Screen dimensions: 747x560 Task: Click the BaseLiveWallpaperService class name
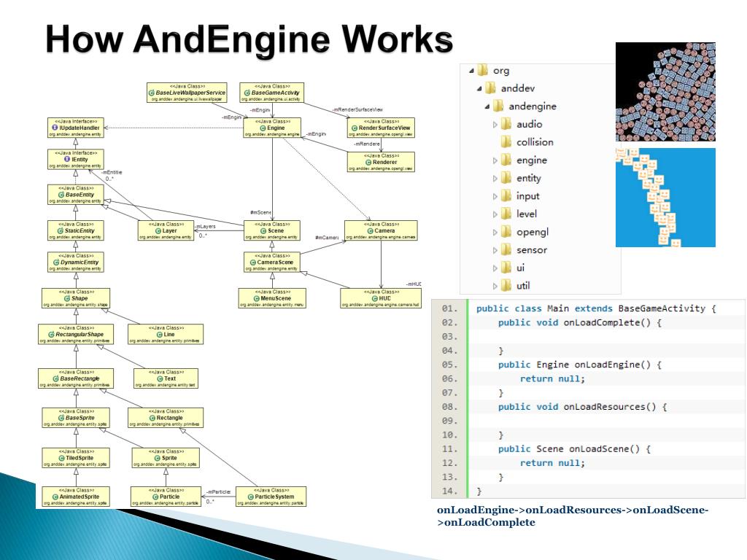pos(190,93)
